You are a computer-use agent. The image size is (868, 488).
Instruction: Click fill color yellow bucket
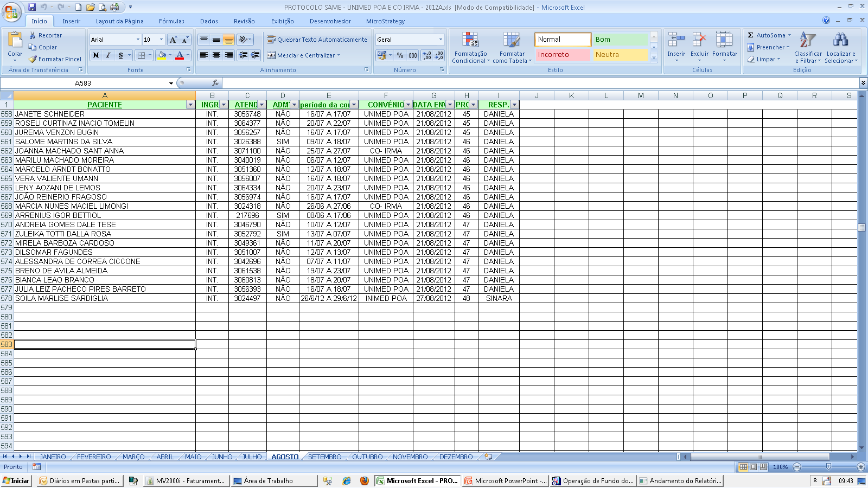tap(161, 55)
